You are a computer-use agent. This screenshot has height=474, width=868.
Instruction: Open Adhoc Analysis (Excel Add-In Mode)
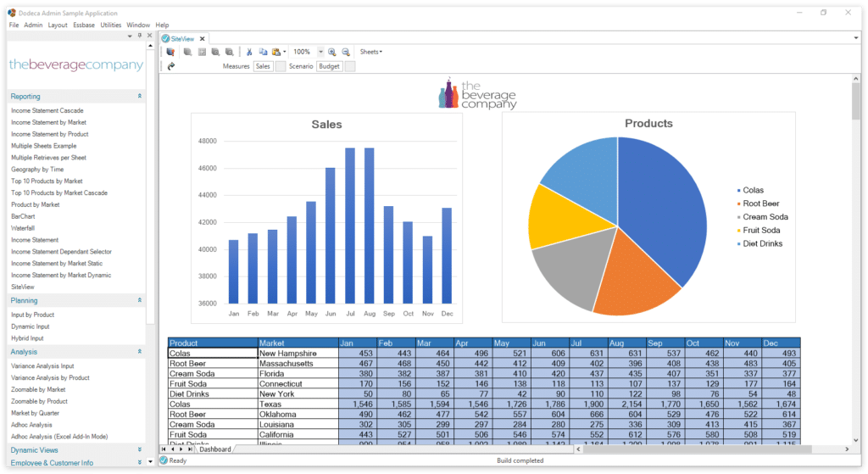(x=59, y=437)
